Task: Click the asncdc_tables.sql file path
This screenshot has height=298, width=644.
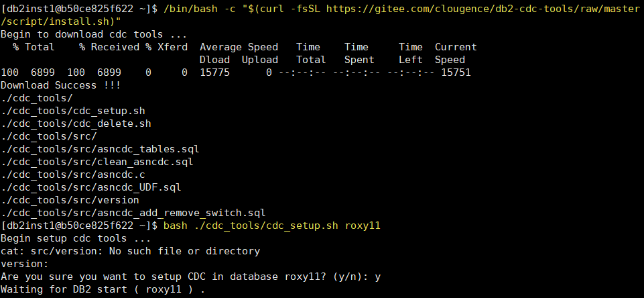Action: (x=101, y=149)
